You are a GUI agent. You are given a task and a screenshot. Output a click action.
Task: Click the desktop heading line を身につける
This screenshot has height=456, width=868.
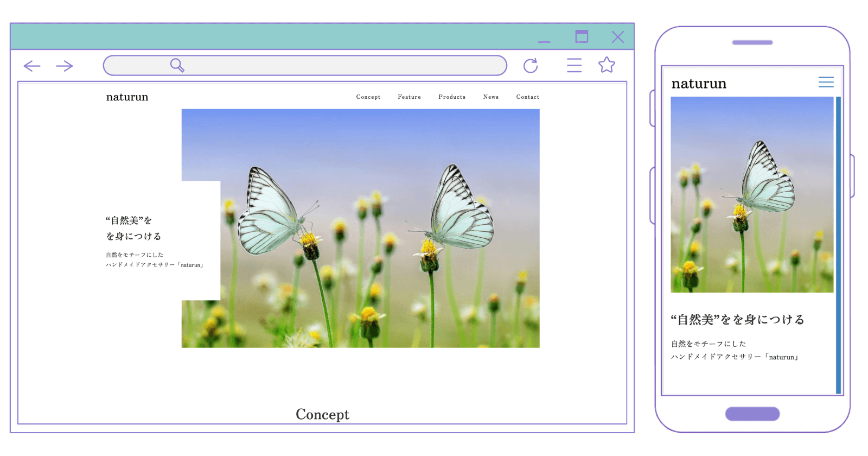pos(133,236)
